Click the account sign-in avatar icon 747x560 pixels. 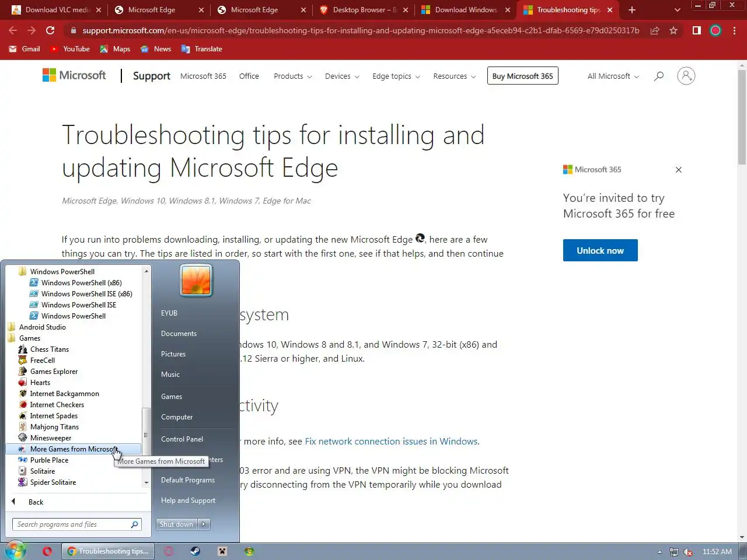[686, 76]
